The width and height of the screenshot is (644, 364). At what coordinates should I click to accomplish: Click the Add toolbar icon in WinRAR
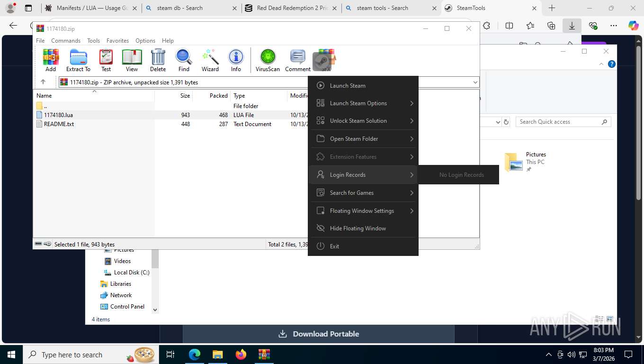(51, 60)
